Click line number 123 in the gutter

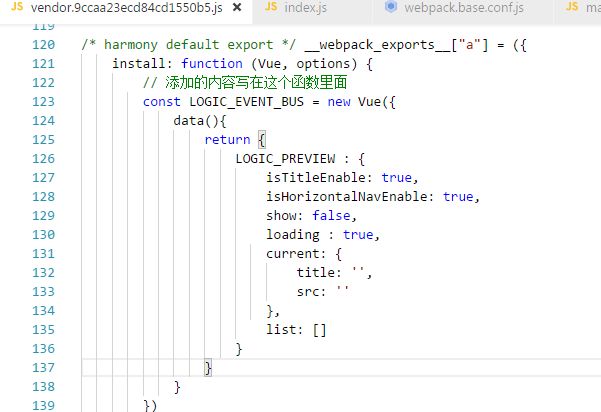click(44, 102)
